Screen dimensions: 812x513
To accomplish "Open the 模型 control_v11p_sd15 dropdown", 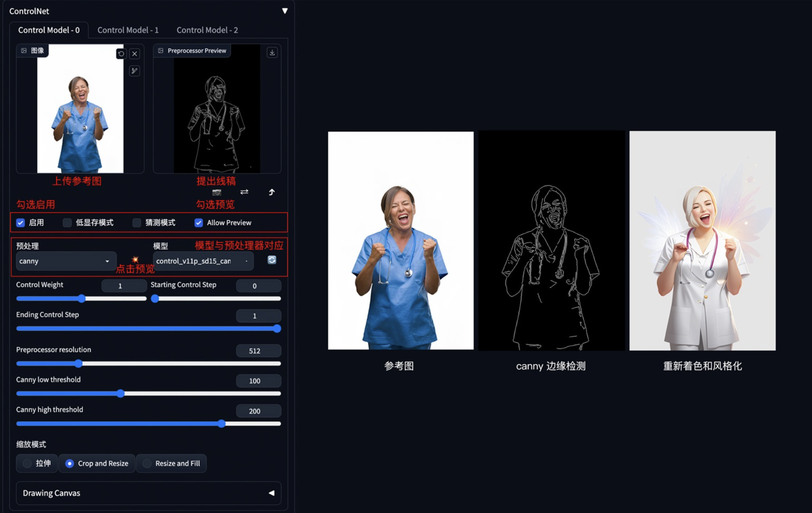I will (x=203, y=261).
